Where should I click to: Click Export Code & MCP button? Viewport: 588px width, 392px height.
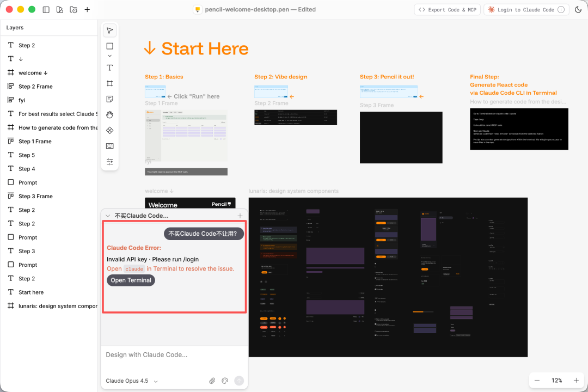click(446, 10)
